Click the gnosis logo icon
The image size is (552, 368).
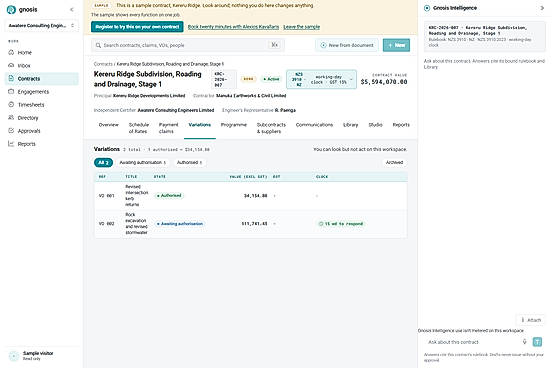click(x=11, y=10)
